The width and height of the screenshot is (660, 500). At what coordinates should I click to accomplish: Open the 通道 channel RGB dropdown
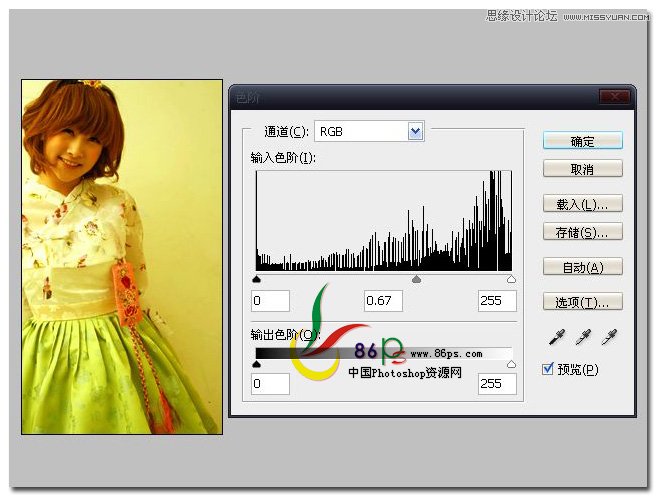coord(369,132)
